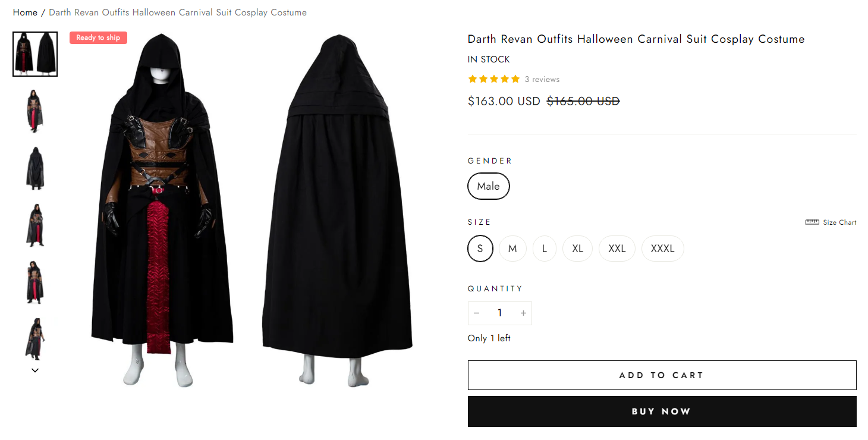This screenshot has width=868, height=440.
Task: Click the Add to Cart button
Action: pyautogui.click(x=662, y=375)
